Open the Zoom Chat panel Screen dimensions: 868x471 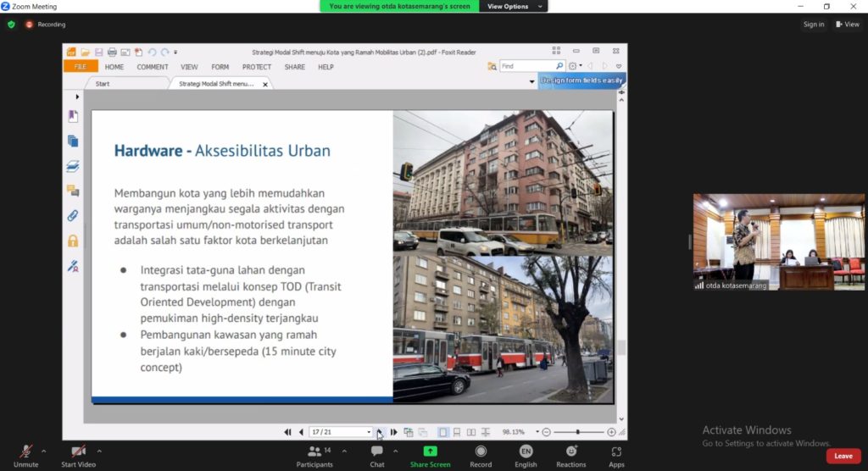click(377, 452)
